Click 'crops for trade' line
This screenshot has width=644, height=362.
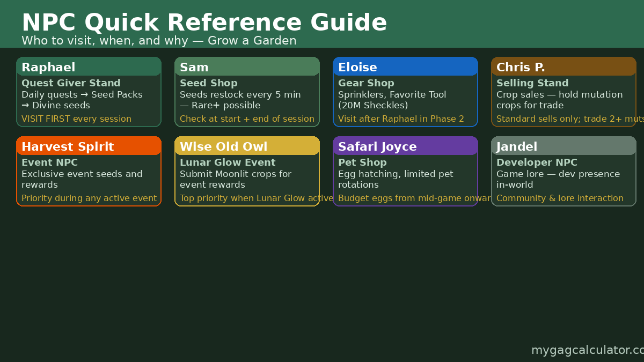pos(530,105)
